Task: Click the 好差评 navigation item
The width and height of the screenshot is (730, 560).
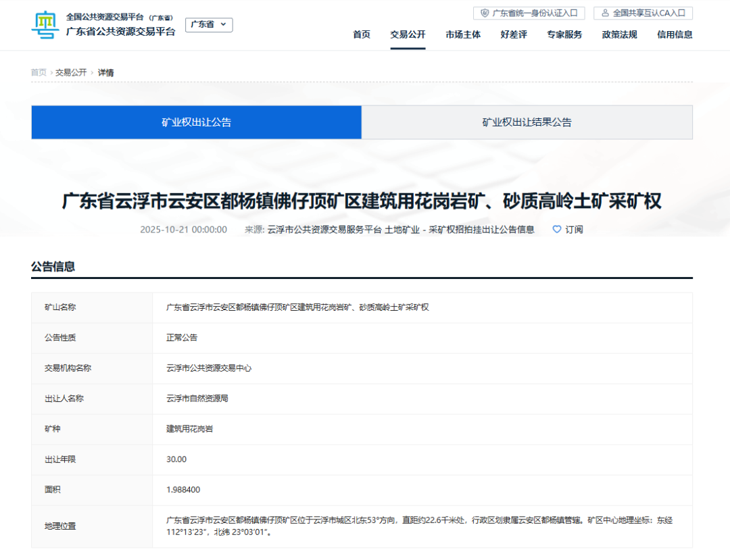Action: click(513, 34)
